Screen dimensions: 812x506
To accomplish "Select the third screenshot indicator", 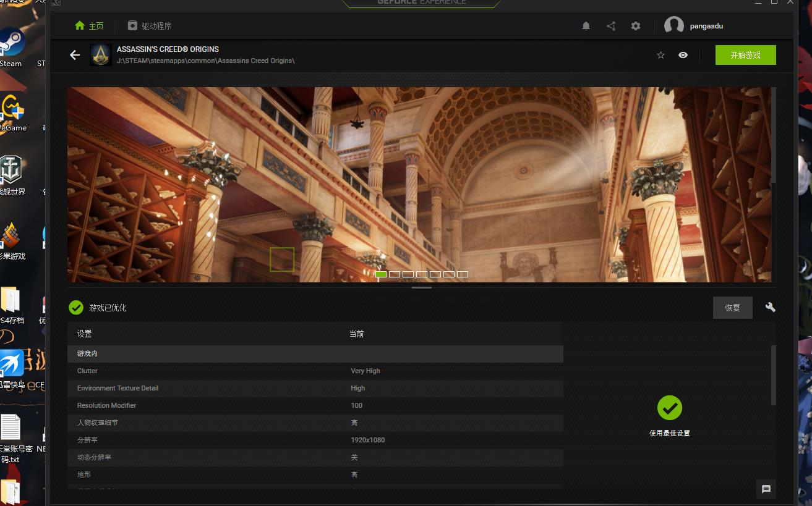I will (x=408, y=274).
